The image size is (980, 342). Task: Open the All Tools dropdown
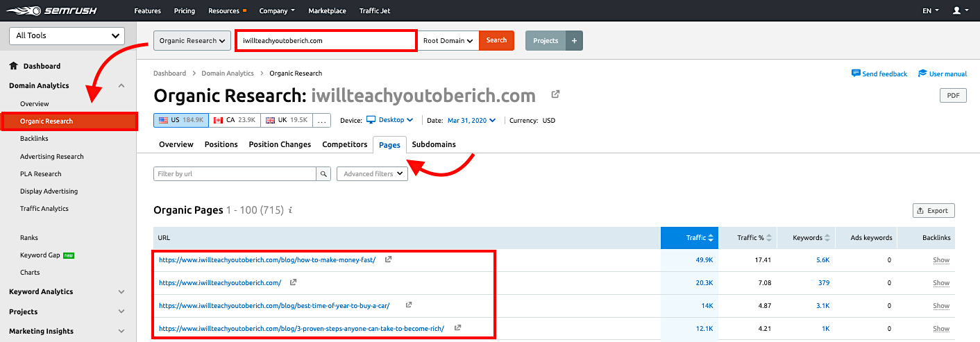(67, 35)
